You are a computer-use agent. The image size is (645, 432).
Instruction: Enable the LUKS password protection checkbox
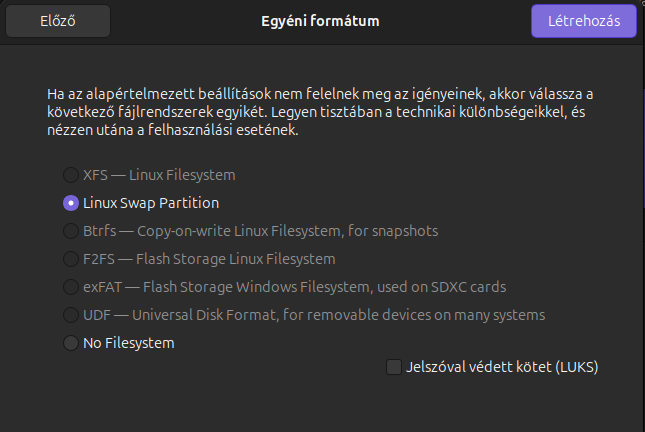pyautogui.click(x=394, y=367)
